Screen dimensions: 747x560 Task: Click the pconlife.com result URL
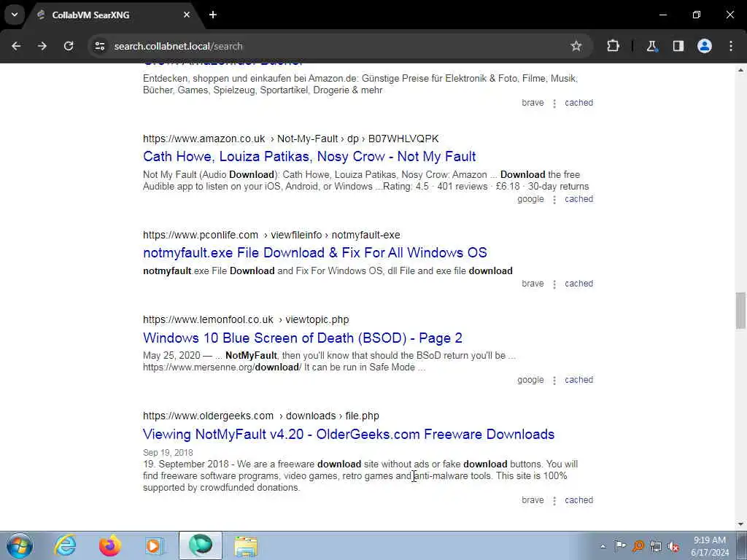click(271, 235)
